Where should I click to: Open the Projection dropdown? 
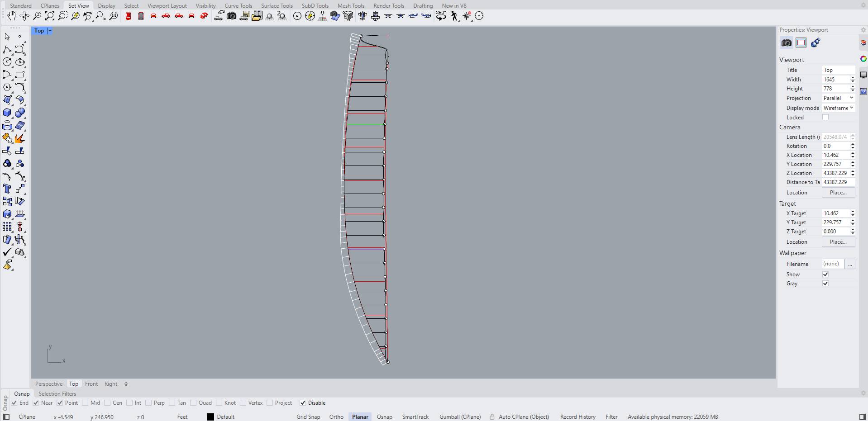[x=838, y=98]
